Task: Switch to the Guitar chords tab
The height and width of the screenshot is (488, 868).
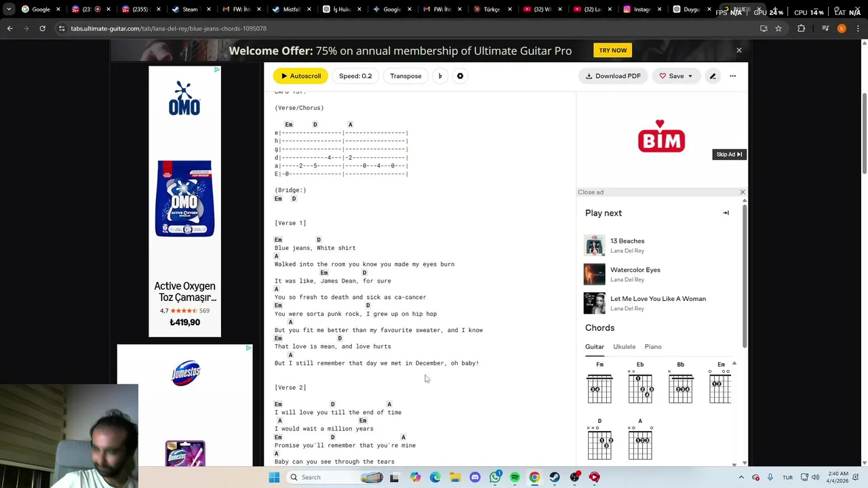Action: point(595,347)
